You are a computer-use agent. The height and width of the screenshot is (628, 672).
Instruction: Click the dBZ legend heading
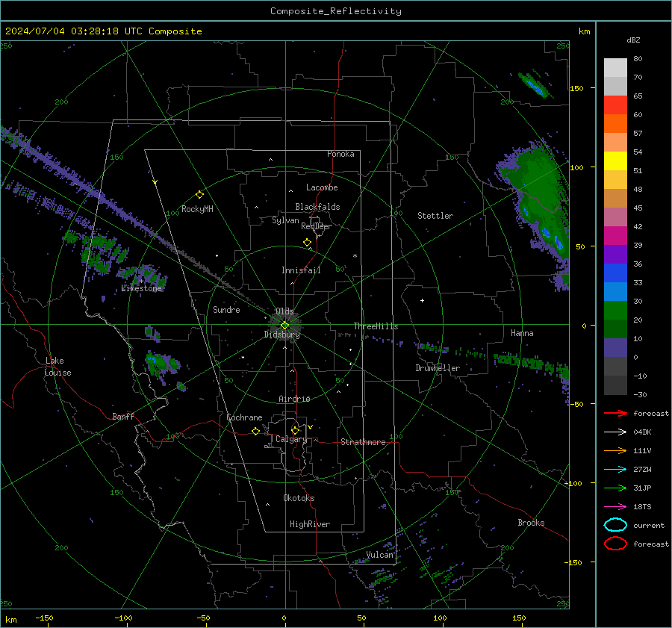click(x=633, y=40)
